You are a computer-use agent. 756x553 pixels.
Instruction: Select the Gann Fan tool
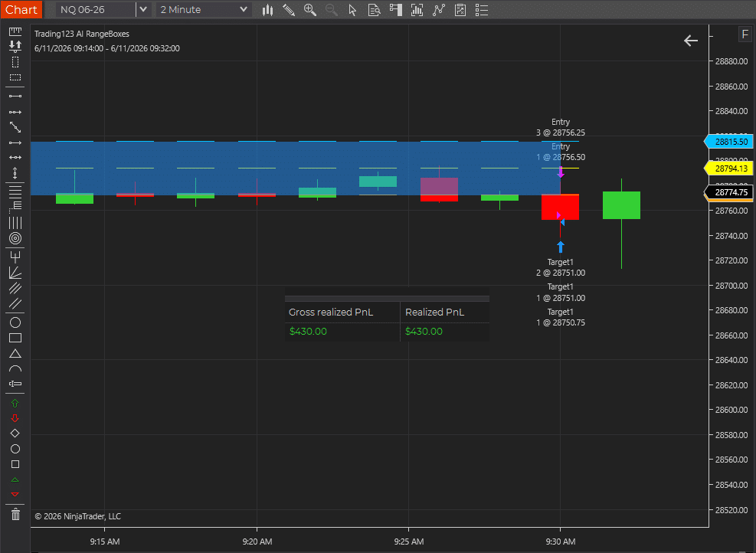click(15, 273)
